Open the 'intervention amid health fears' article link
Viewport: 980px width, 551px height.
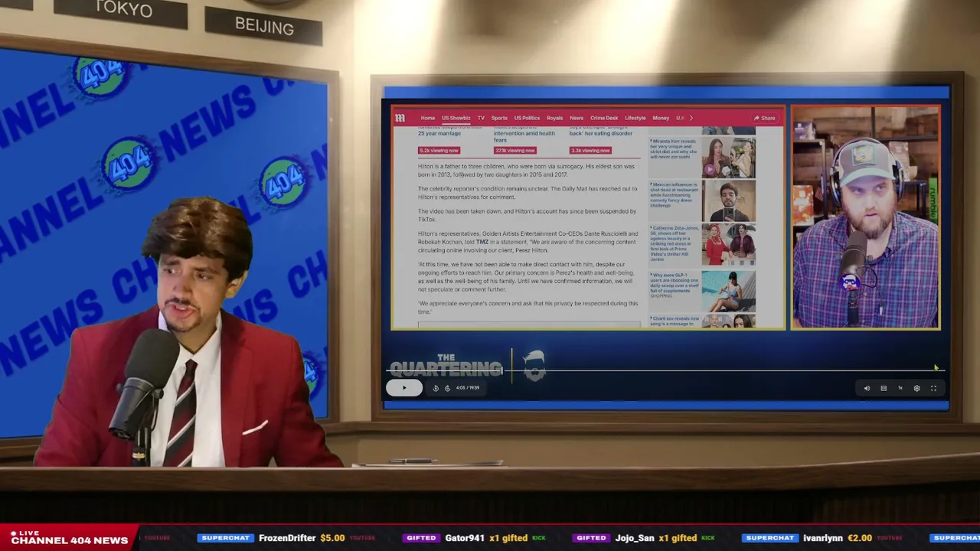pyautogui.click(x=524, y=136)
